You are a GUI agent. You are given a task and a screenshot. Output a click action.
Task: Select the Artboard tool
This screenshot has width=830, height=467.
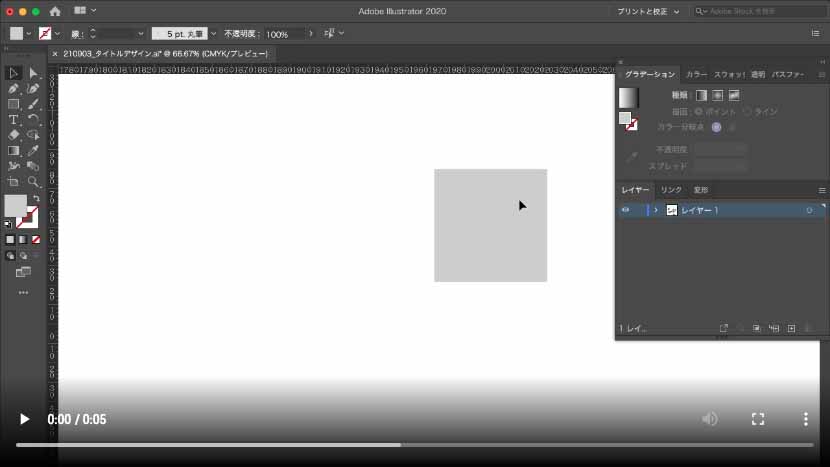13,182
